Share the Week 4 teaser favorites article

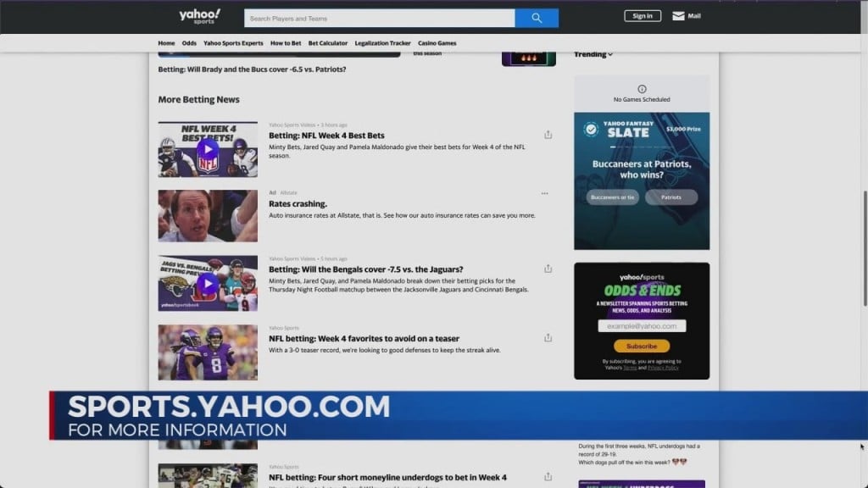[x=548, y=337]
